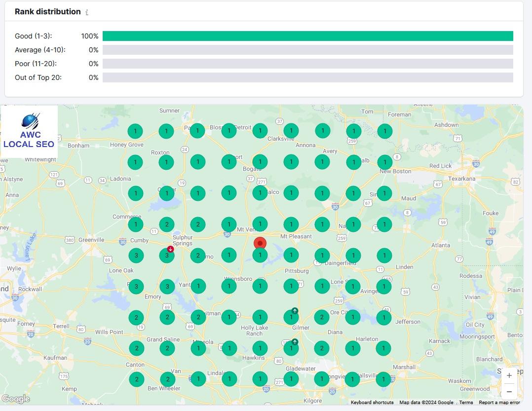
Task: Open the Google logo link on map
Action: coord(16,399)
